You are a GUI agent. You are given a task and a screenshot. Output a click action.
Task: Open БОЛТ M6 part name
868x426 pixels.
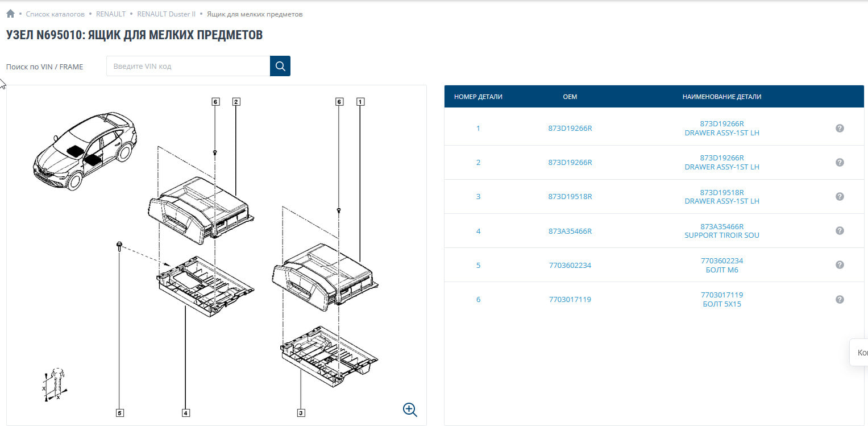tap(722, 270)
